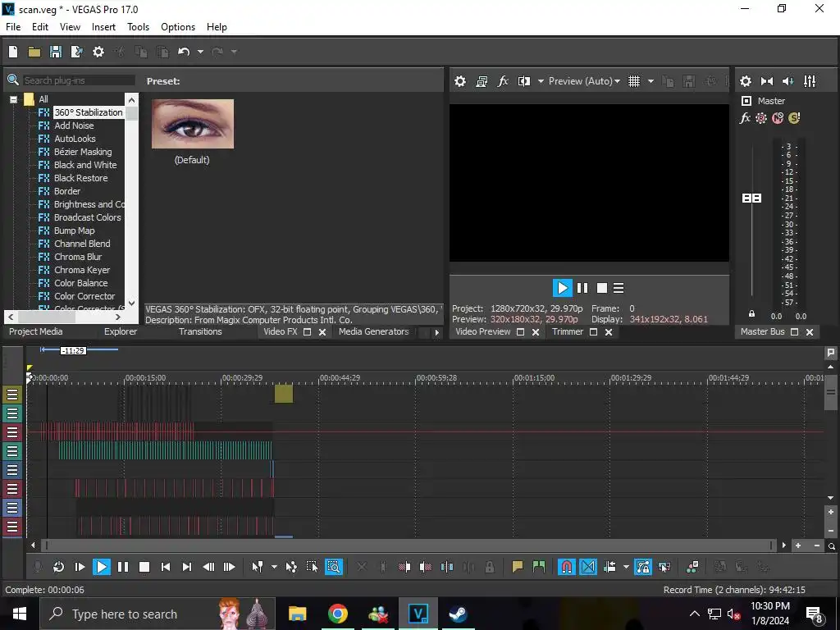Open Normal Edit tool dropdown arrow

pos(274,567)
